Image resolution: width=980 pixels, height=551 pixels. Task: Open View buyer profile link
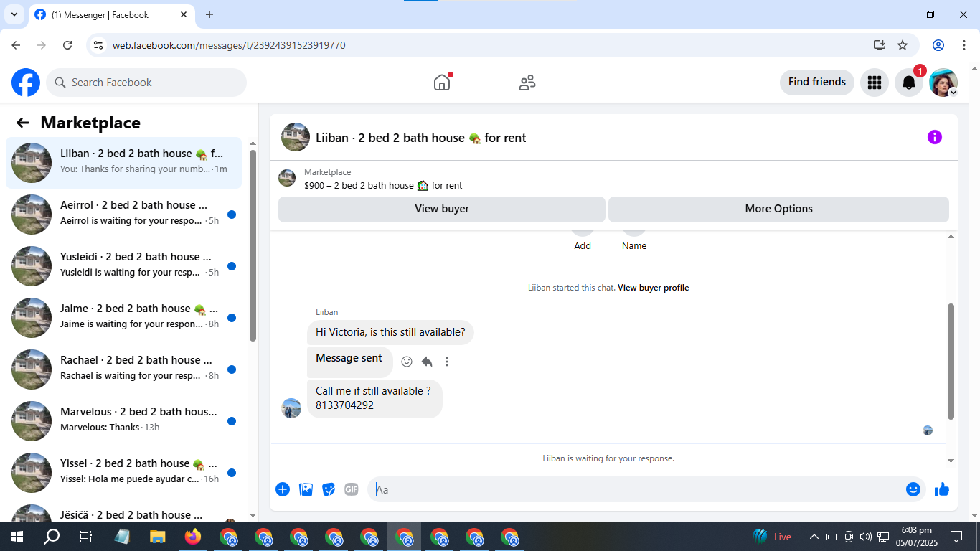(653, 288)
